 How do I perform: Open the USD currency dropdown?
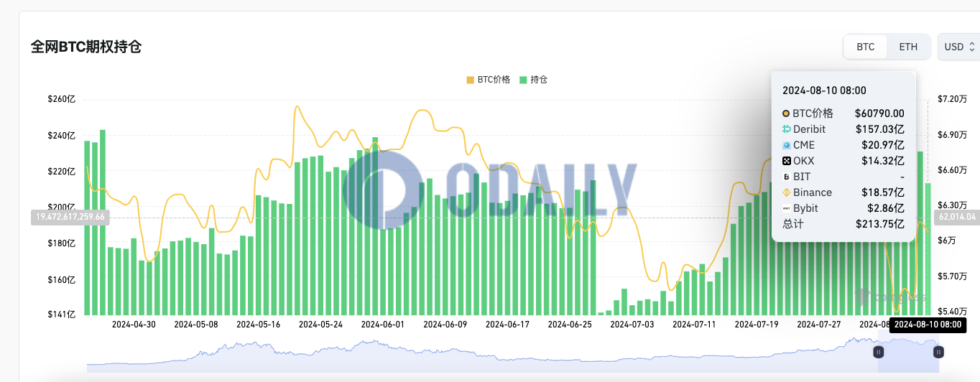point(959,47)
